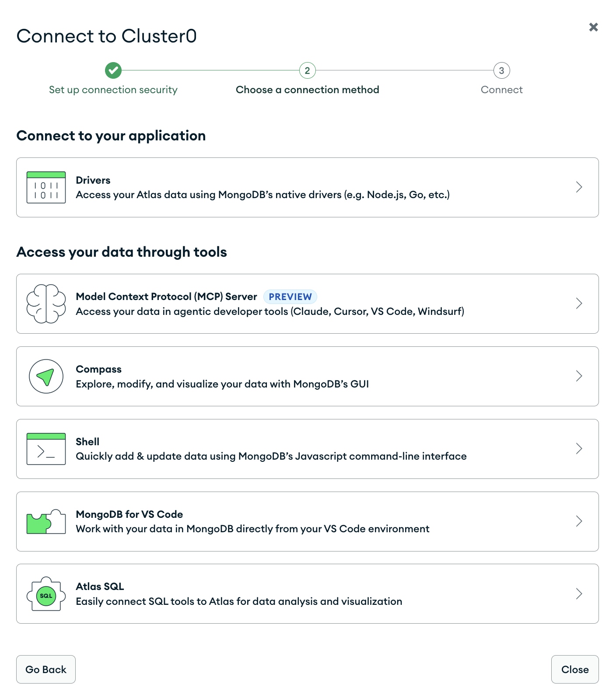616x698 pixels.
Task: Click 'Easily connect SQL tools to Atlas' text
Action: tap(239, 601)
